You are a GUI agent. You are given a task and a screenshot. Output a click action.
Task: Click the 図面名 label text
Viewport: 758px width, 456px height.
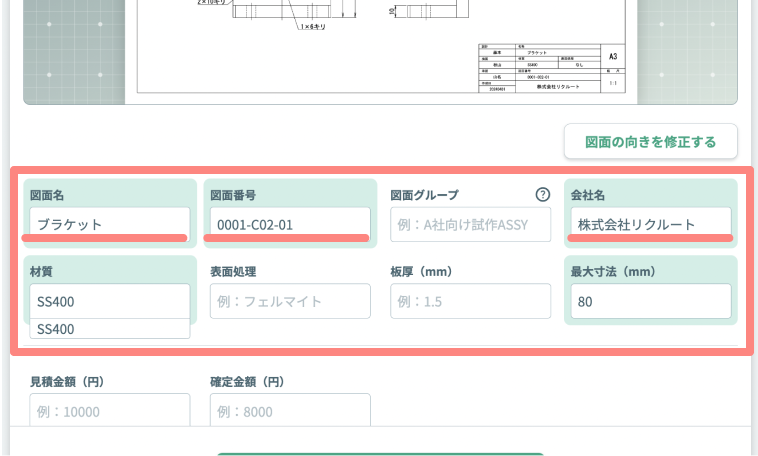tap(48, 195)
